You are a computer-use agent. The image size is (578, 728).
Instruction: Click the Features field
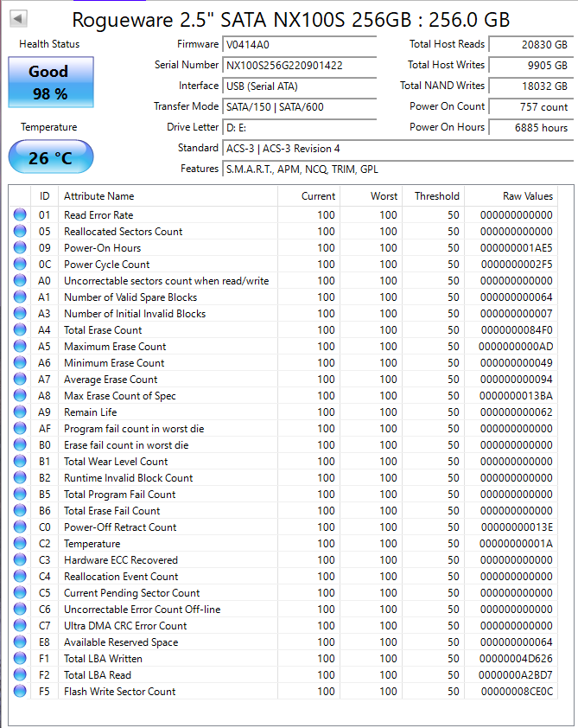point(398,169)
